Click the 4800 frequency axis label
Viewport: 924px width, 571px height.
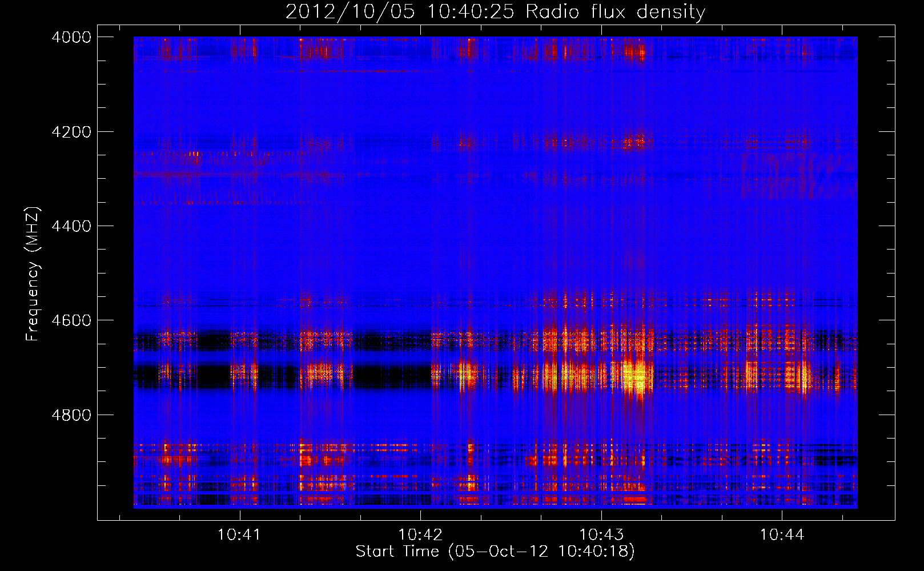click(71, 415)
